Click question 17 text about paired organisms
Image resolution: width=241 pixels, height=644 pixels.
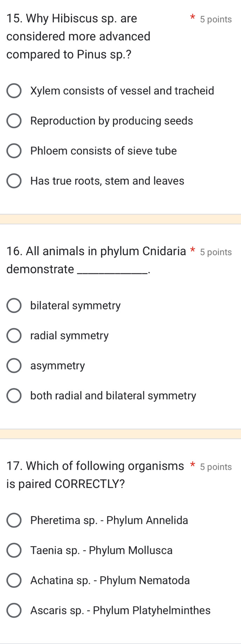95,475
